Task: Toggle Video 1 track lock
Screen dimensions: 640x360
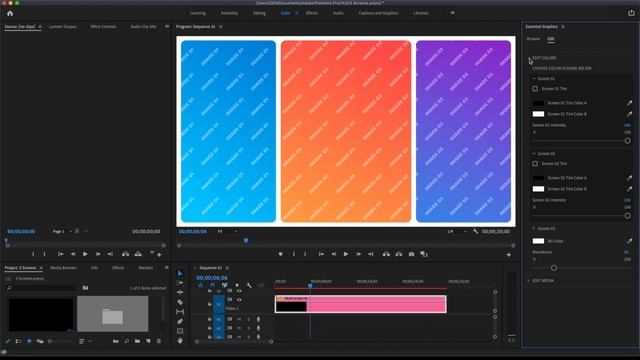Action: point(209,304)
